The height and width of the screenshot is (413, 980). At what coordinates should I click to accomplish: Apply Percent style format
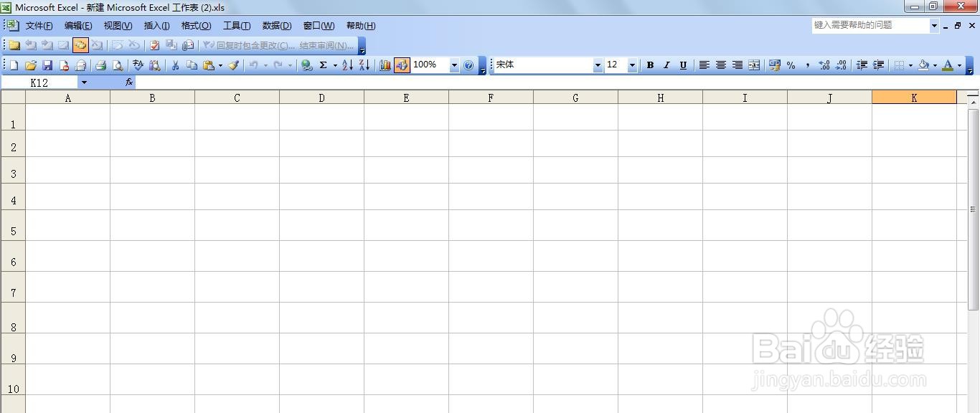coord(791,65)
